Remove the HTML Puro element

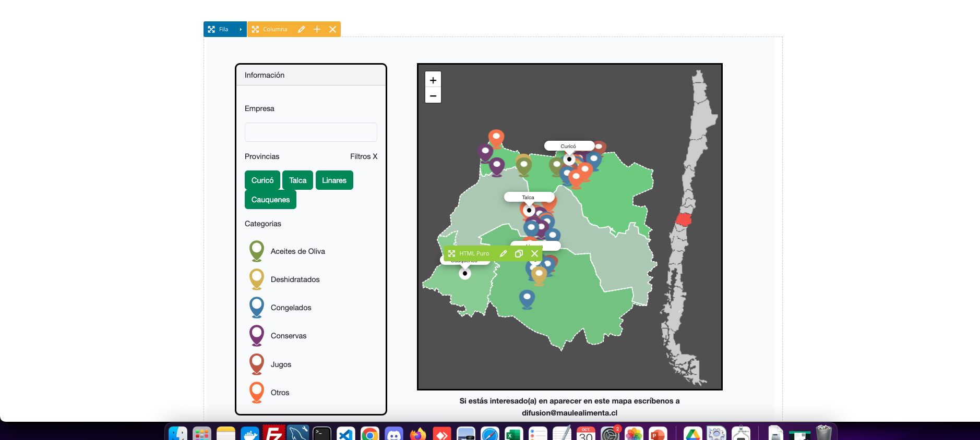[534, 253]
